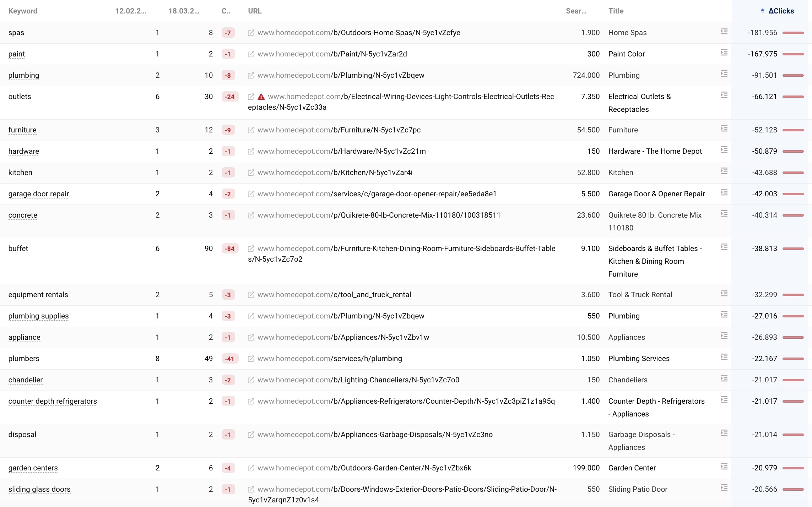
Task: Open external link icon for buffet URL
Action: (x=251, y=249)
